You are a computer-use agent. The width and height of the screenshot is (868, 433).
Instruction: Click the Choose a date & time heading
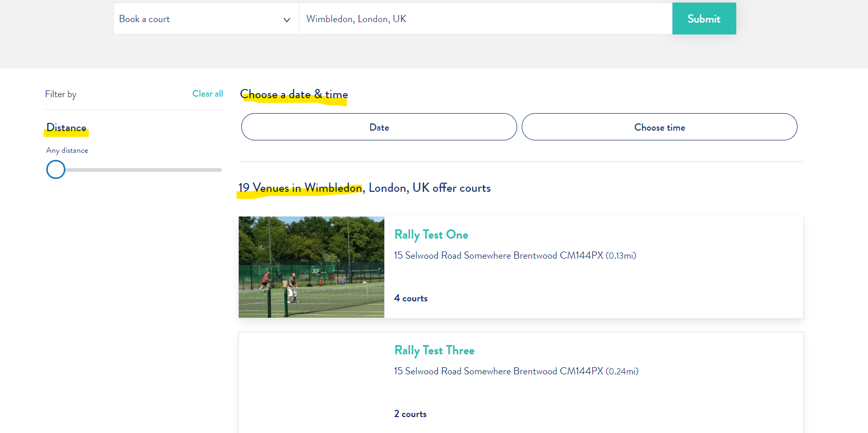[294, 95]
